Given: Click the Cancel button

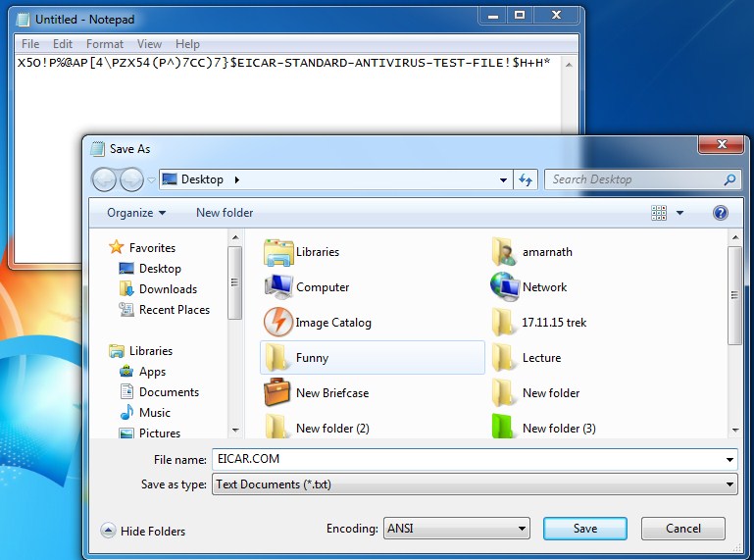Looking at the screenshot, I should 682,529.
